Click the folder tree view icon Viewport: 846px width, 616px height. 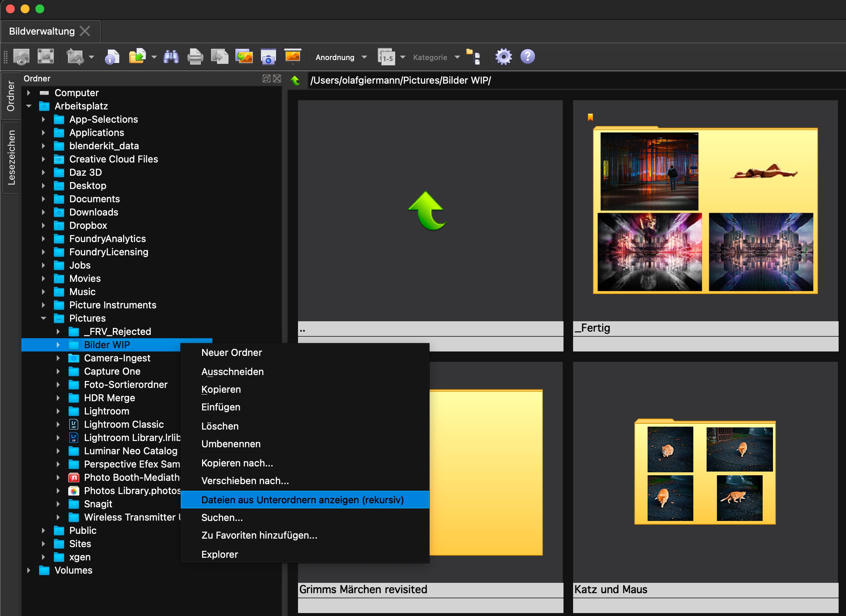(x=474, y=57)
